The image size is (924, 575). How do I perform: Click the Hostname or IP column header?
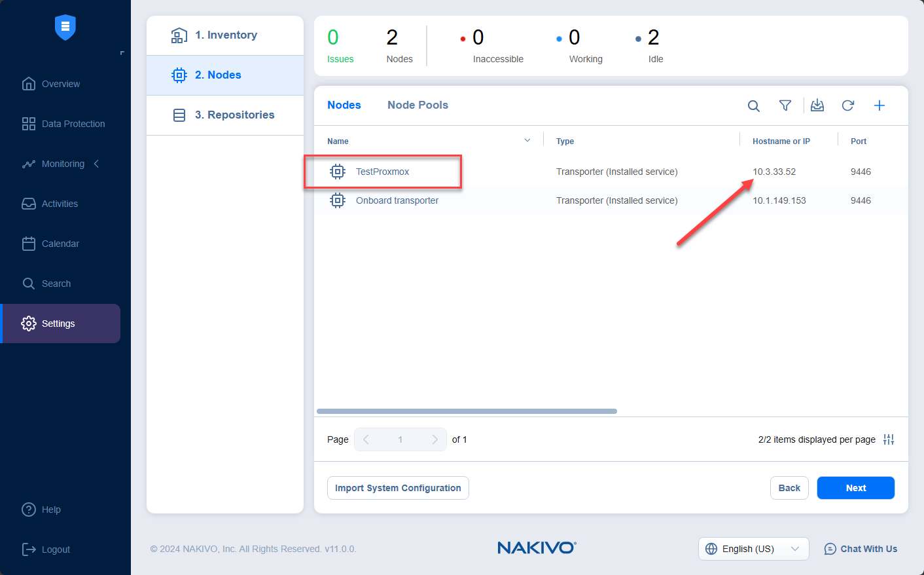click(x=781, y=141)
